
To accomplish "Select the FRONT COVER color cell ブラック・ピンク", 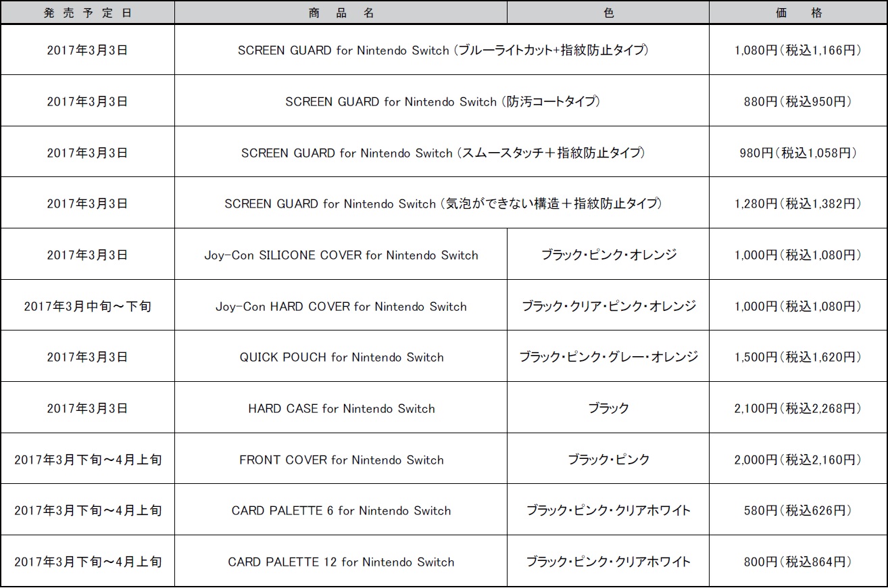I will [x=608, y=460].
